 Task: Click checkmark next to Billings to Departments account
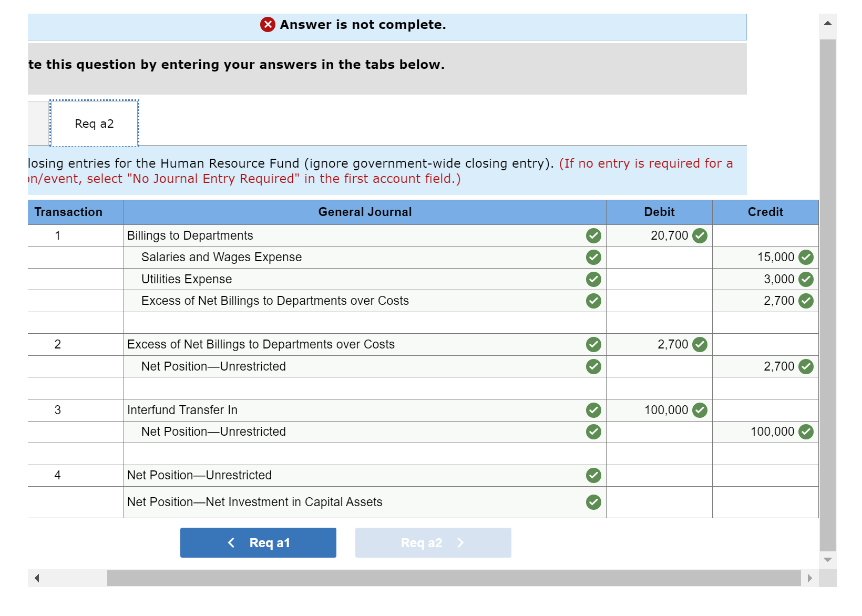point(593,235)
